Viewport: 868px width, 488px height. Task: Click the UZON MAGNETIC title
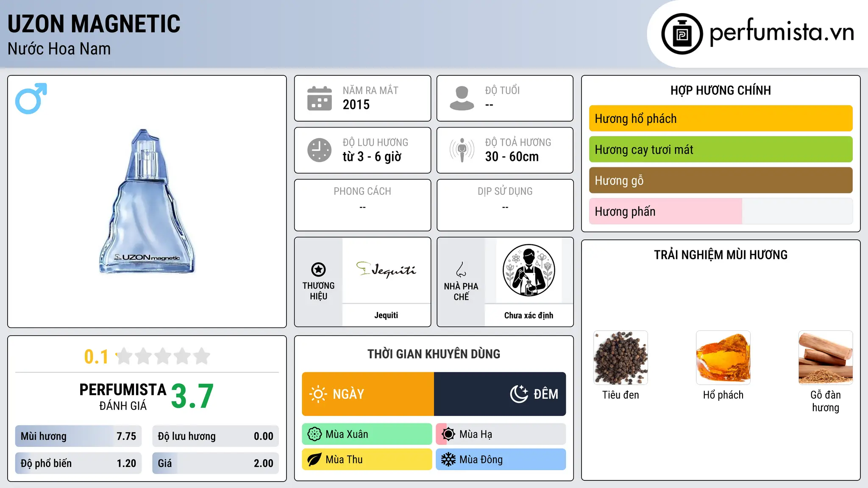click(94, 24)
